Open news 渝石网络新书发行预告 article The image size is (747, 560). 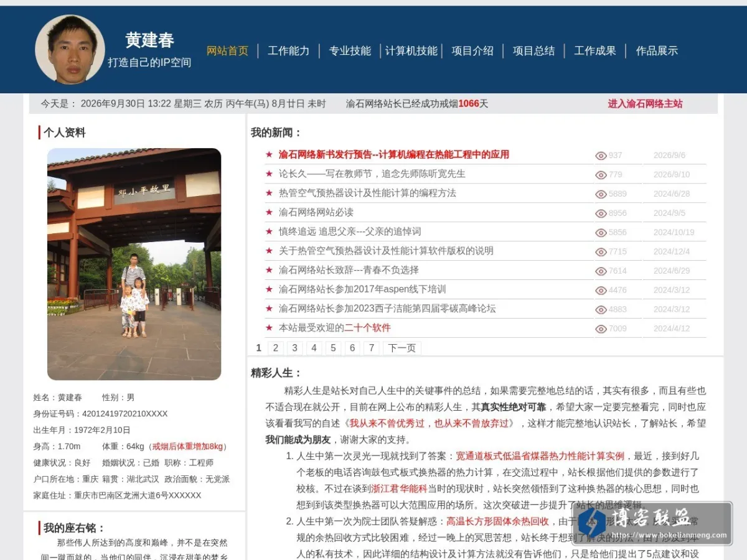(394, 154)
